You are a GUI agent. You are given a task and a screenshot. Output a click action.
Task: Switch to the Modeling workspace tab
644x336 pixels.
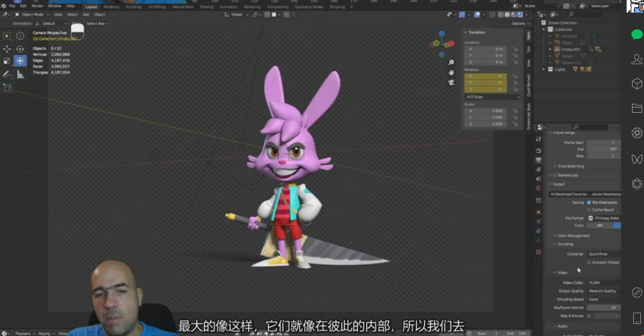pyautogui.click(x=112, y=7)
